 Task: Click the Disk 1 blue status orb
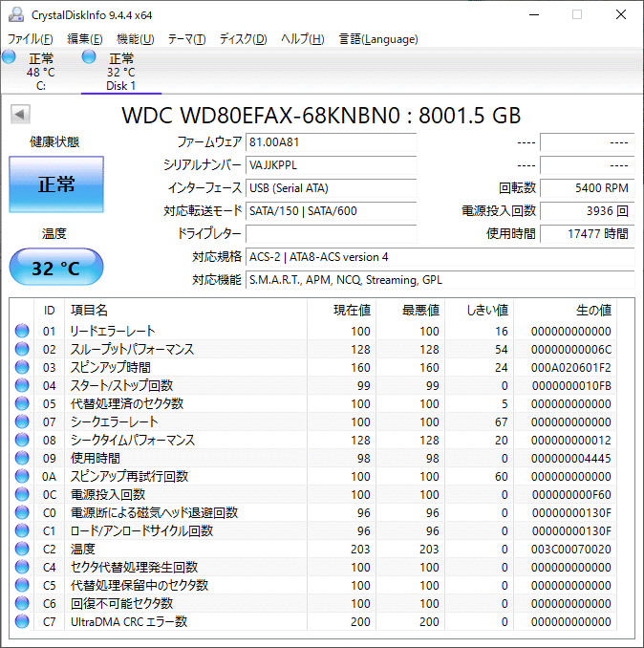pyautogui.click(x=89, y=57)
